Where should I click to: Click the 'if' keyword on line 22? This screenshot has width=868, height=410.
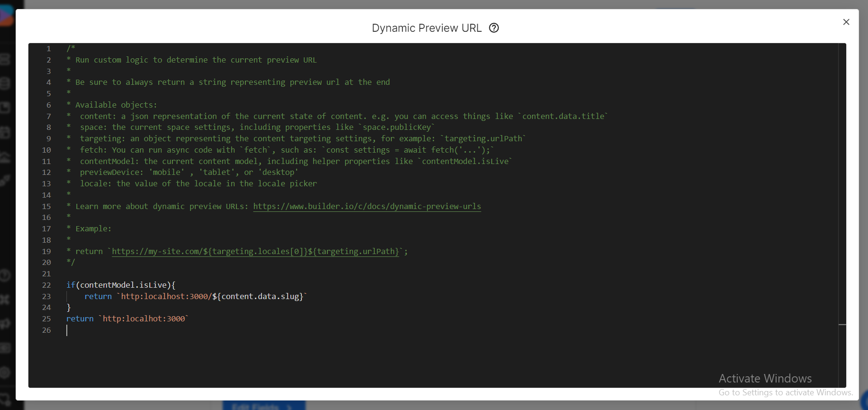click(x=71, y=285)
